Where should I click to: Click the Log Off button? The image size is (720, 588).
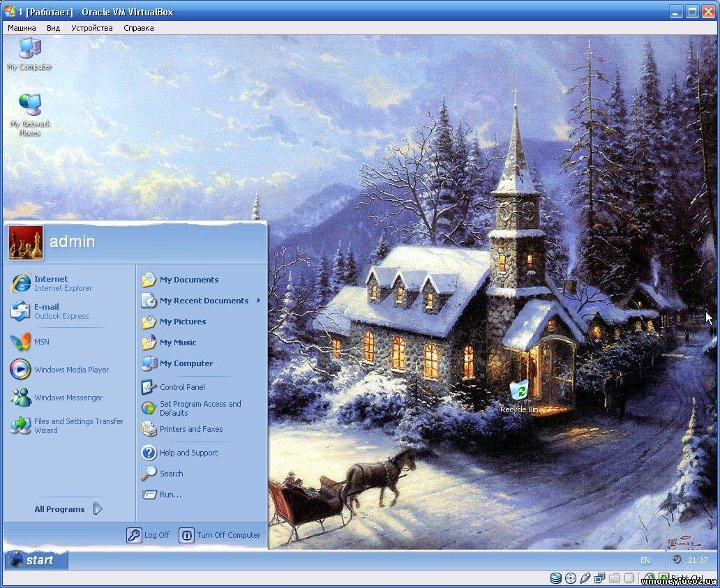coord(148,535)
